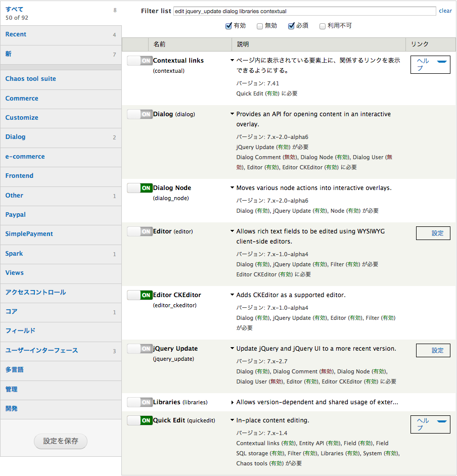The image size is (457, 476).
Task: Toggle the Dialog Node module switch
Action: [x=140, y=188]
